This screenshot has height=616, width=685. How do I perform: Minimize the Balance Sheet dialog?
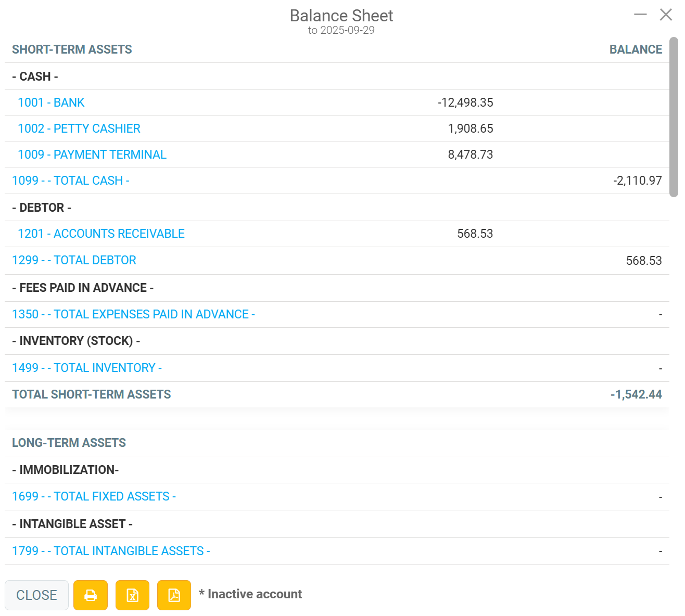point(640,15)
